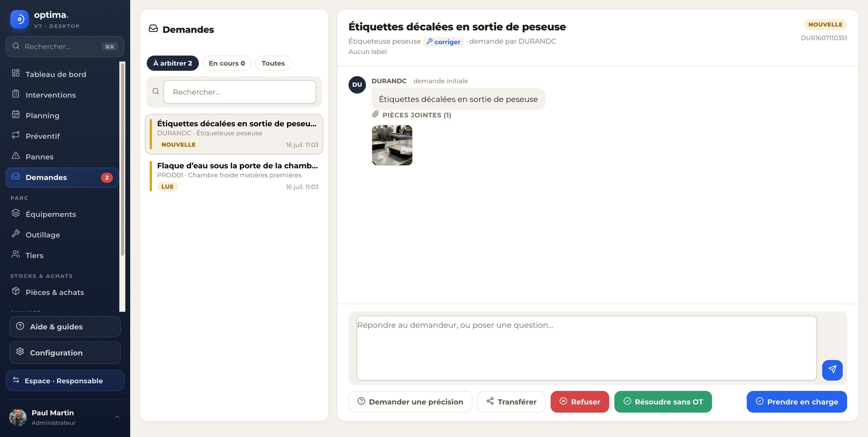
Task: Click Demander une précision button
Action: [x=410, y=402]
